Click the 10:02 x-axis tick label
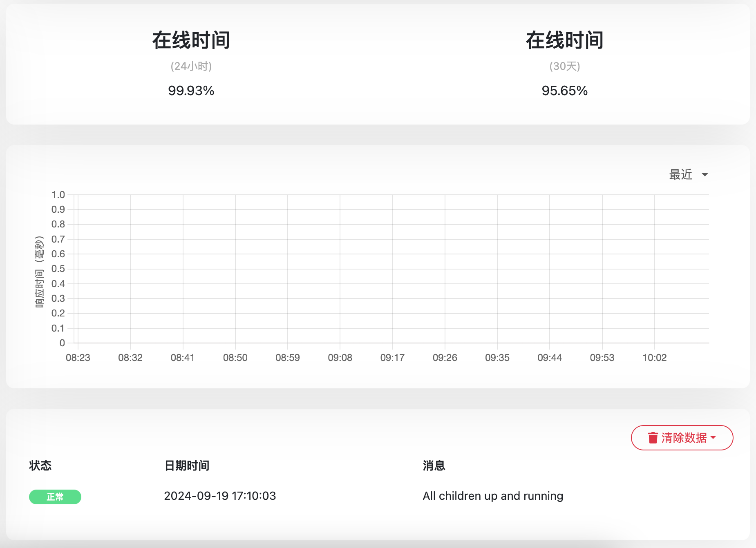Image resolution: width=756 pixels, height=548 pixels. pos(654,358)
